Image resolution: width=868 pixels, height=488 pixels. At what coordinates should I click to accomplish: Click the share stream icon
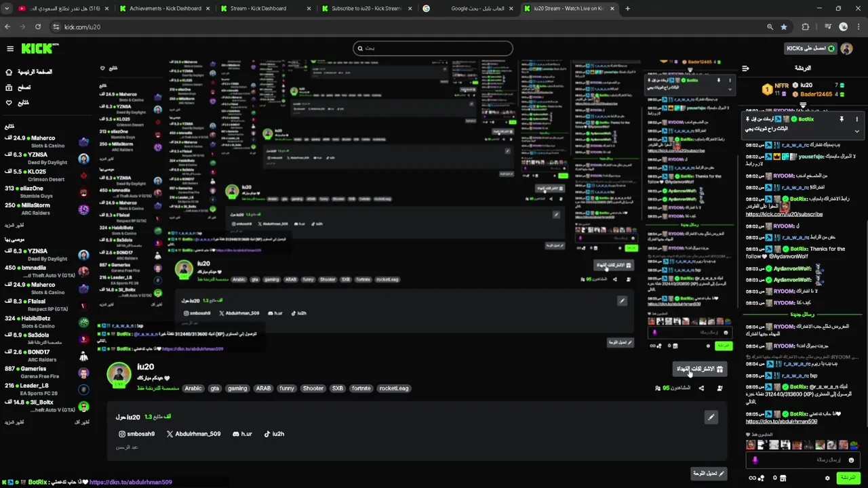point(701,388)
